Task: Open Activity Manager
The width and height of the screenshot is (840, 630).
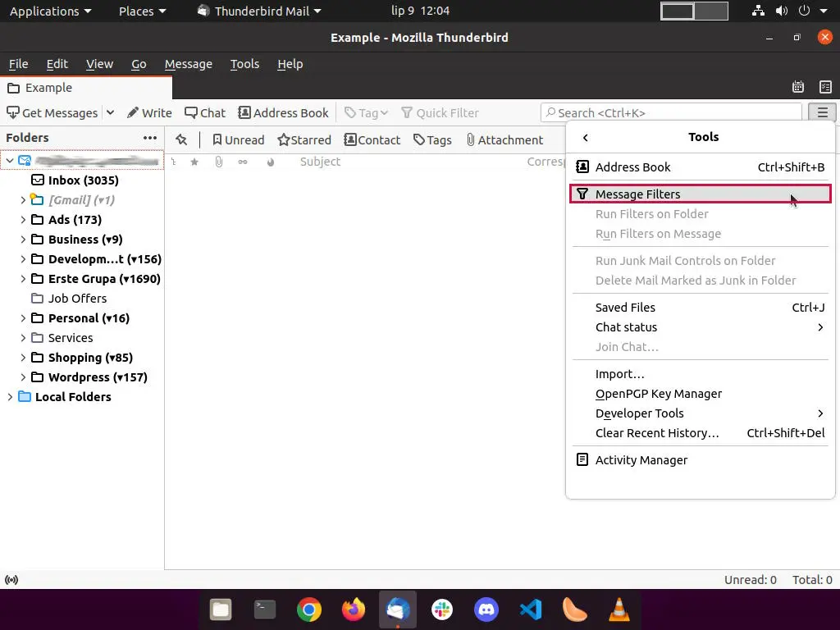Action: tap(701, 460)
